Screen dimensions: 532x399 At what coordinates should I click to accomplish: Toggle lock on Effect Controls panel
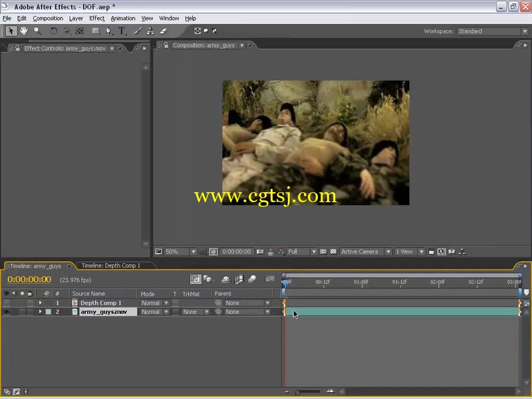(x=17, y=49)
